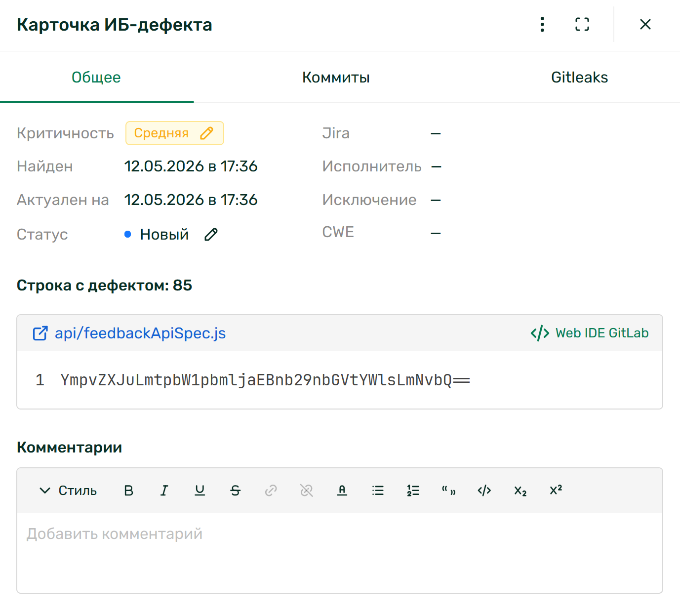Click the Найден date 12.05.2026 в 17:36

(191, 166)
